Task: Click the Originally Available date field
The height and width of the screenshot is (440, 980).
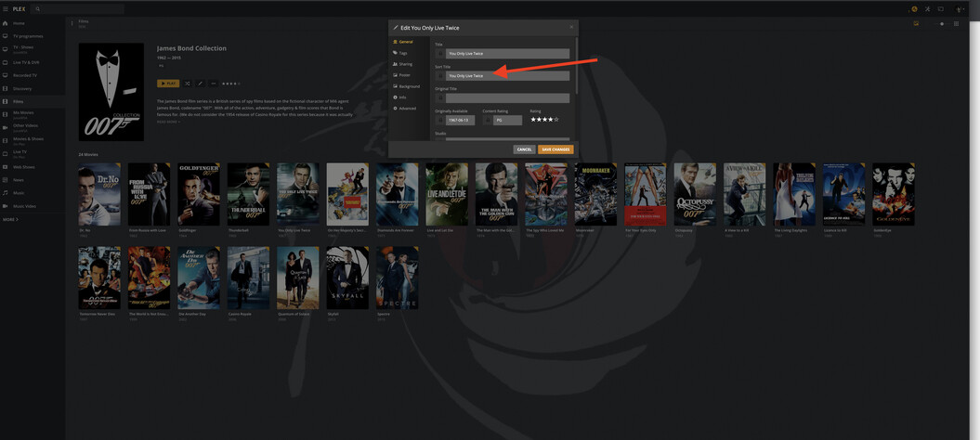Action: (460, 120)
